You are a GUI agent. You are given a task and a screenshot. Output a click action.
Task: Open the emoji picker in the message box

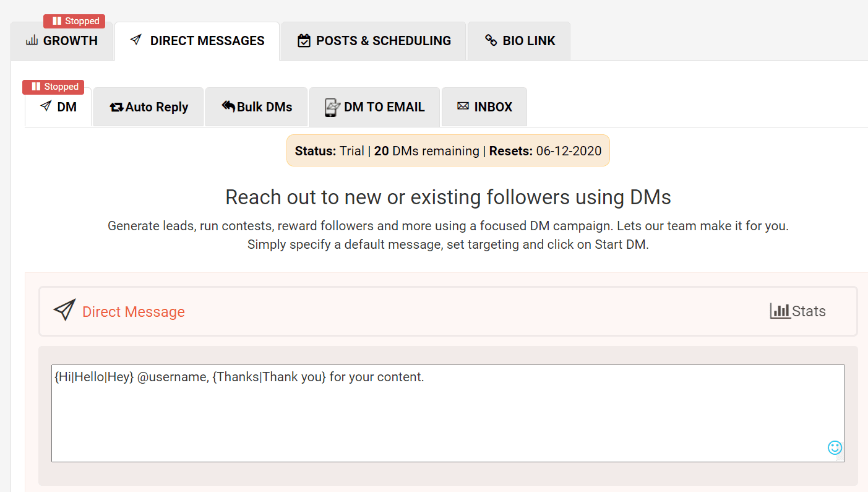pyautogui.click(x=835, y=447)
